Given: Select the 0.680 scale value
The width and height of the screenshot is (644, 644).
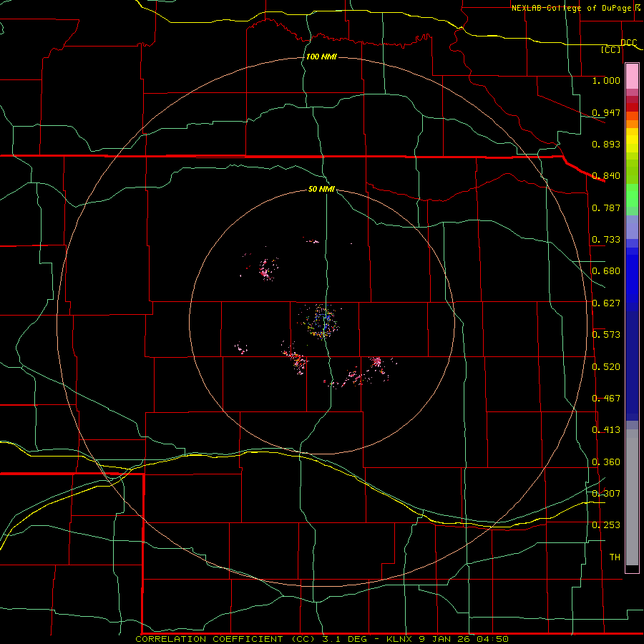Looking at the screenshot, I should pos(606,271).
